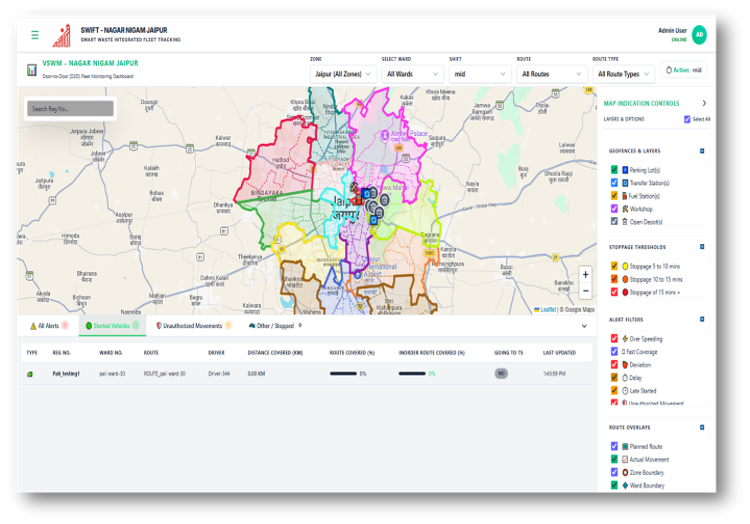The height and width of the screenshot is (524, 750).
Task: Click the Active: mid button
Action: coord(684,70)
